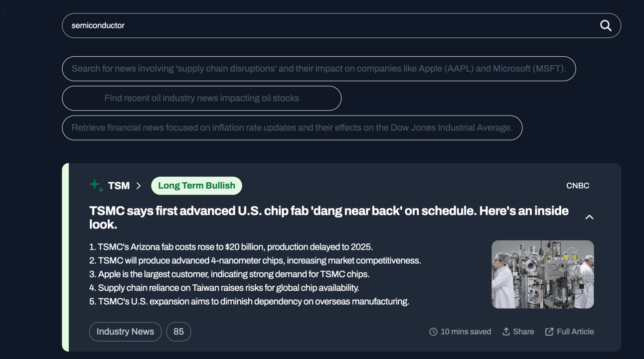This screenshot has width=644, height=359.
Task: Filter by the Industry News tag
Action: click(125, 332)
